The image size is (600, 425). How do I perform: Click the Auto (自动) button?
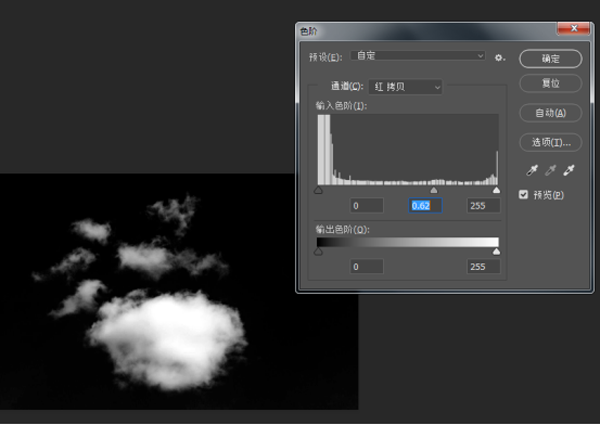pyautogui.click(x=551, y=113)
